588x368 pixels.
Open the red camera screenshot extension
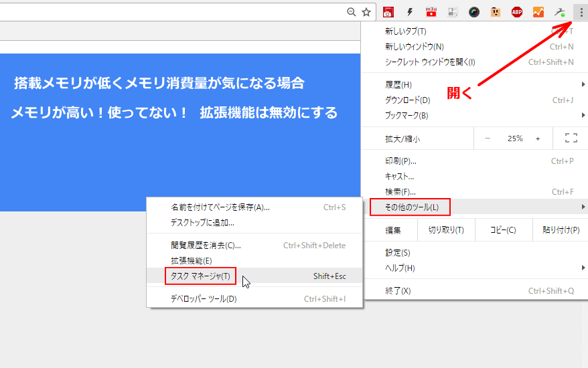(x=388, y=12)
